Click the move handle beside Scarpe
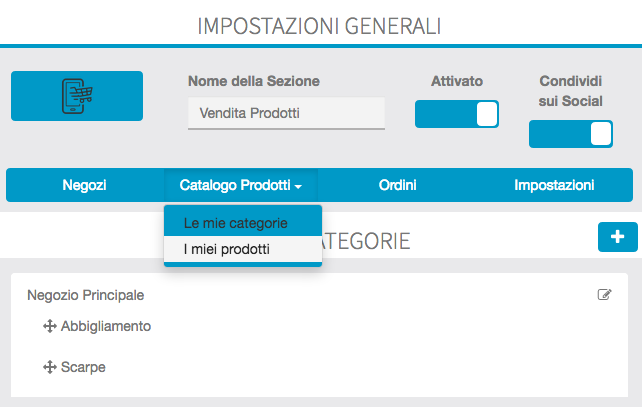The image size is (642, 407). (x=49, y=367)
